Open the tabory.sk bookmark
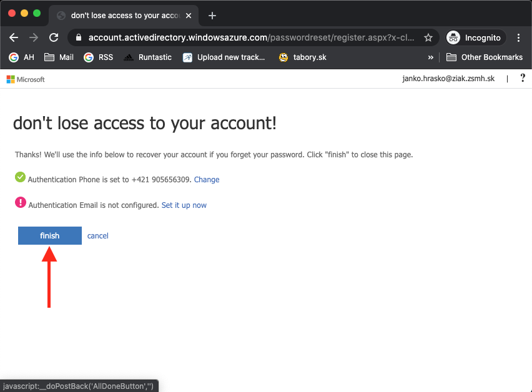This screenshot has width=532, height=392. tap(303, 57)
